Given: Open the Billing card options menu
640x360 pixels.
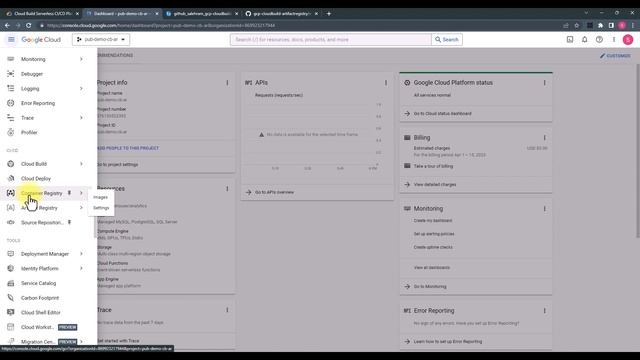Looking at the screenshot, I should coord(544,138).
